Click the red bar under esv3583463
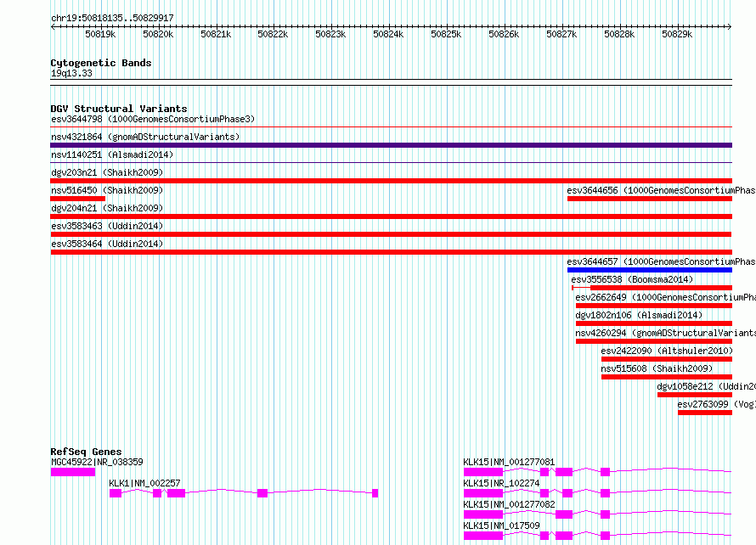The width and height of the screenshot is (756, 545). pos(391,234)
